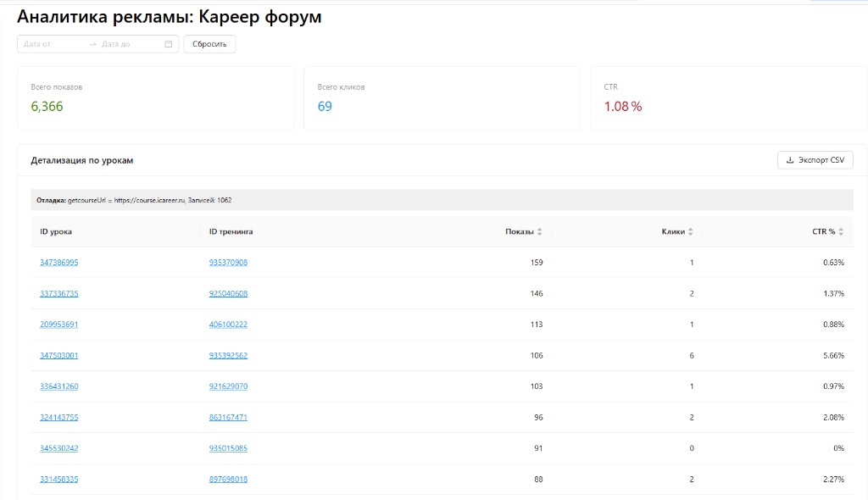
Task: Open training link 935370908
Action: point(228,263)
